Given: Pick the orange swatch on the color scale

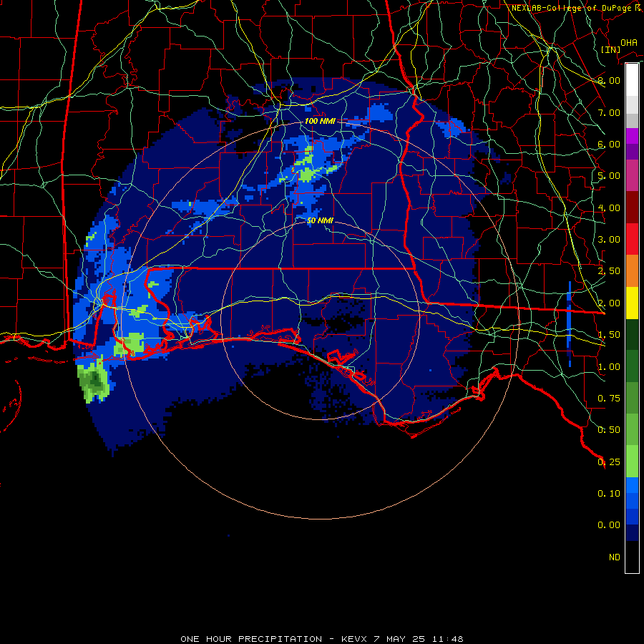Looking at the screenshot, I should [632, 271].
